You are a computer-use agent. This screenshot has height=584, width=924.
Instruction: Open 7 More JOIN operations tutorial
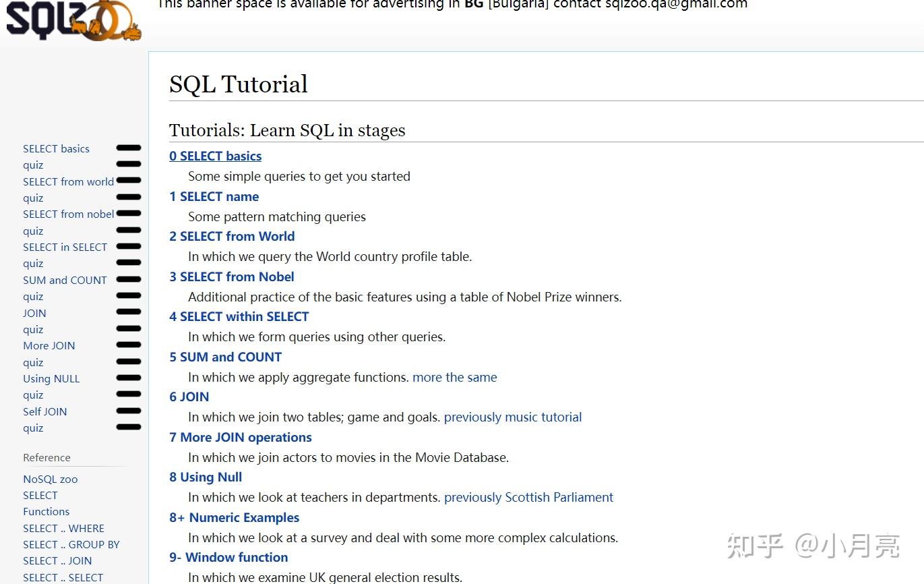(240, 438)
